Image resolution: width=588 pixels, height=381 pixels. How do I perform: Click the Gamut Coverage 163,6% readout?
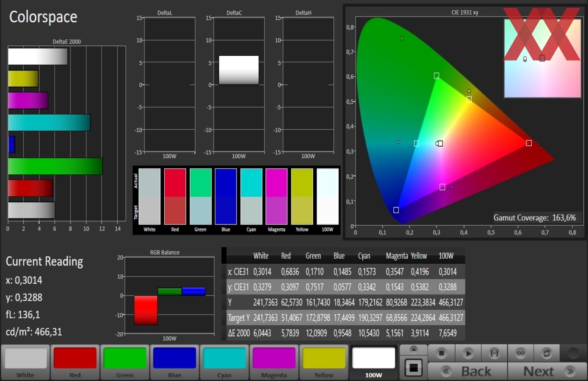535,218
